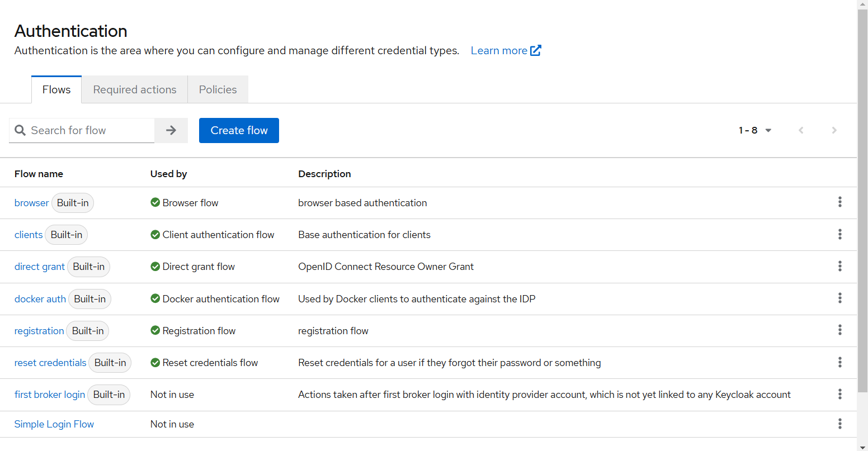Screen dimensions: 868x451
Task: Click the next page arrow in pagination
Action: 834,130
